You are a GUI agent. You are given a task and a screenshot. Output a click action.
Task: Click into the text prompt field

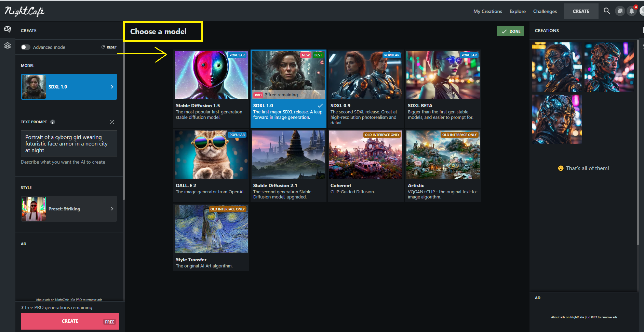pos(69,143)
